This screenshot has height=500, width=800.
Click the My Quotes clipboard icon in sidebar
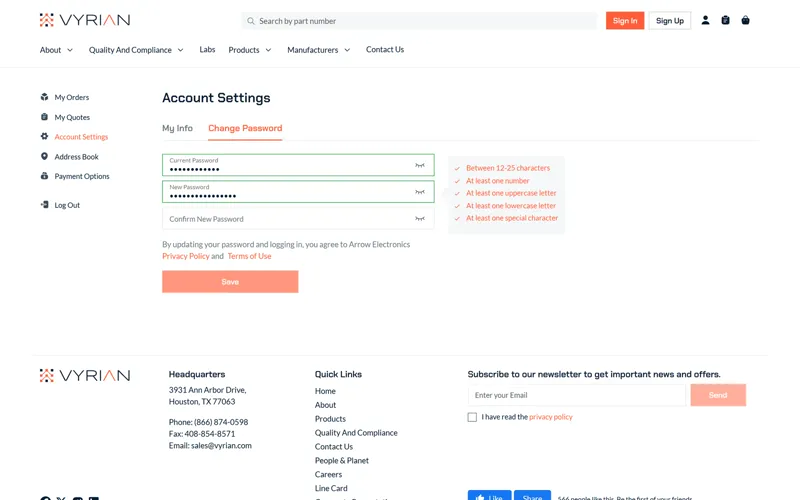[44, 117]
